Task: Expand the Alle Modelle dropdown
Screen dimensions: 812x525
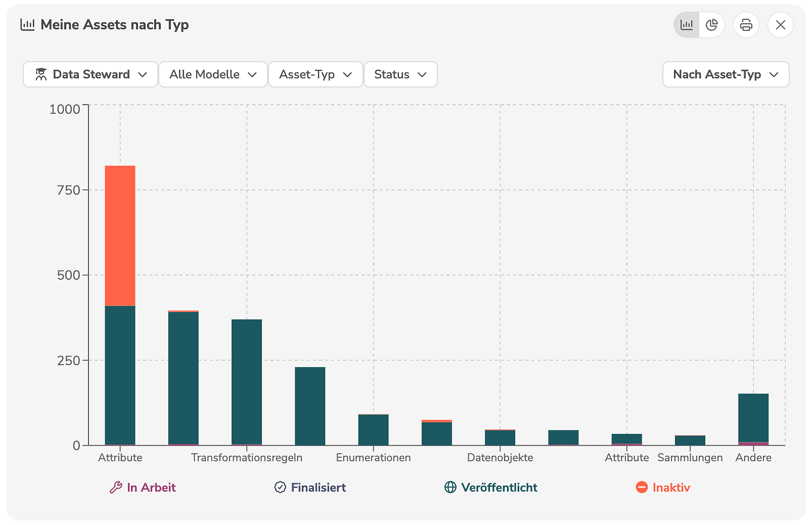Action: pyautogui.click(x=213, y=74)
